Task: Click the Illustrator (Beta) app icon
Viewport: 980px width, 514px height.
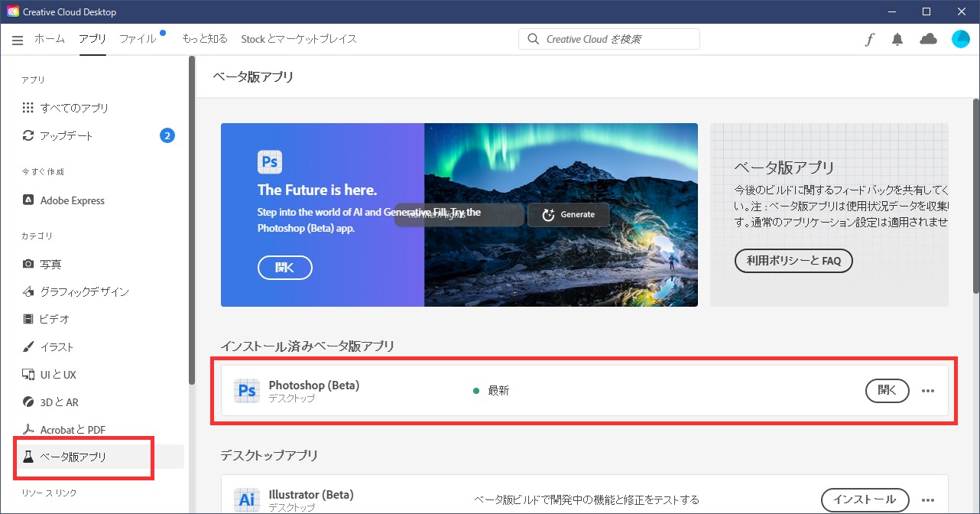Action: point(247,499)
